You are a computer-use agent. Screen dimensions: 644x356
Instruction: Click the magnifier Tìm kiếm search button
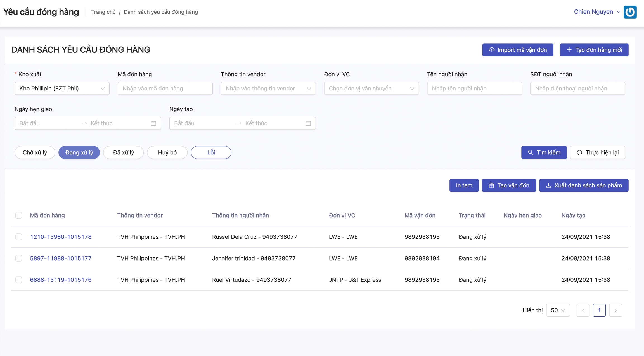click(544, 152)
